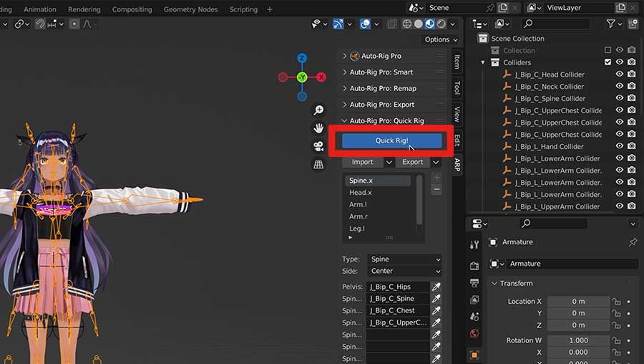Screen dimensions: 644x364
Task: Toggle Colliders collection checkbox
Action: tap(608, 62)
